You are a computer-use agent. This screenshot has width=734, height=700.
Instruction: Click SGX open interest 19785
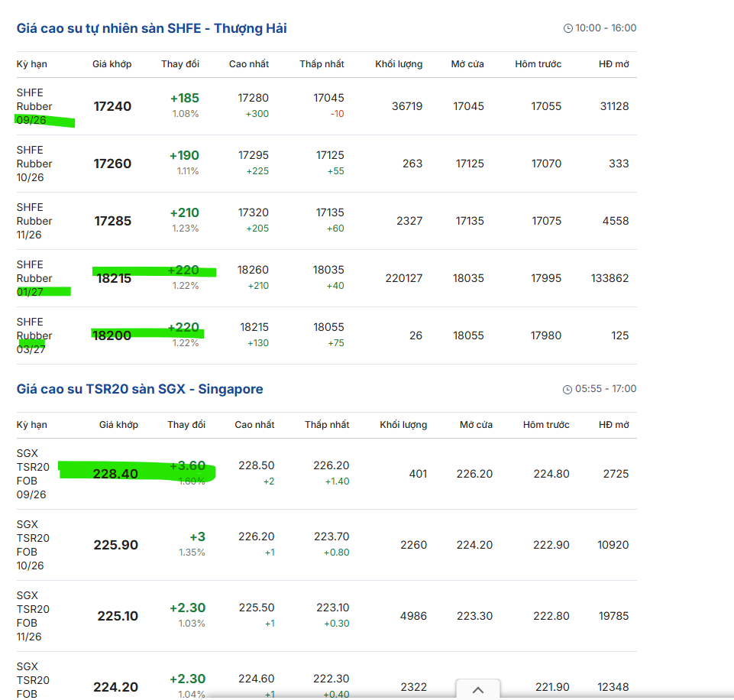coord(613,616)
